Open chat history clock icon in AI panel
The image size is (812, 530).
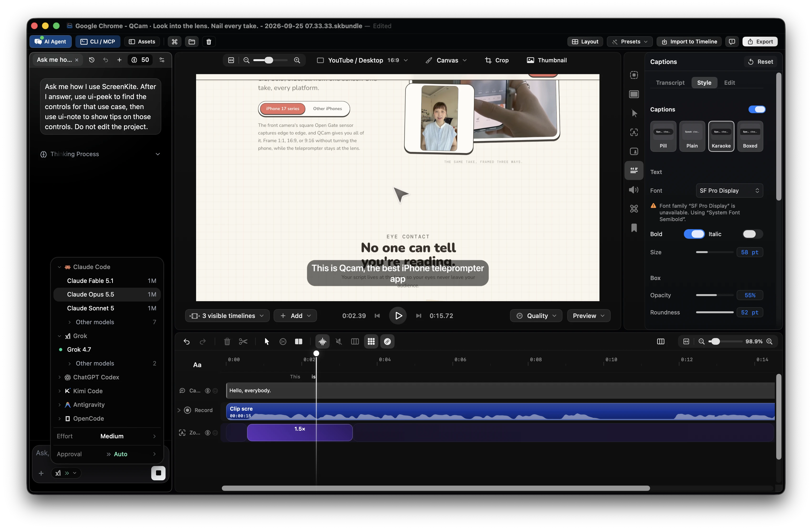[x=91, y=60]
